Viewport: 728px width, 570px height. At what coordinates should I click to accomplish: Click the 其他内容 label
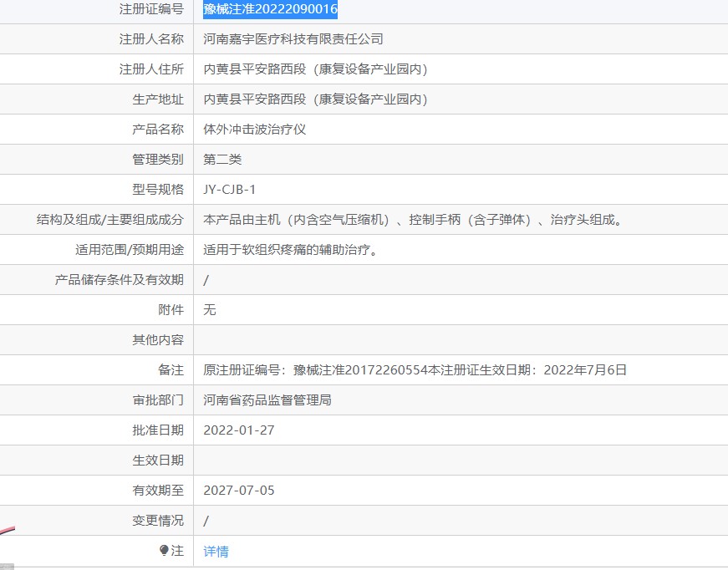tap(158, 340)
